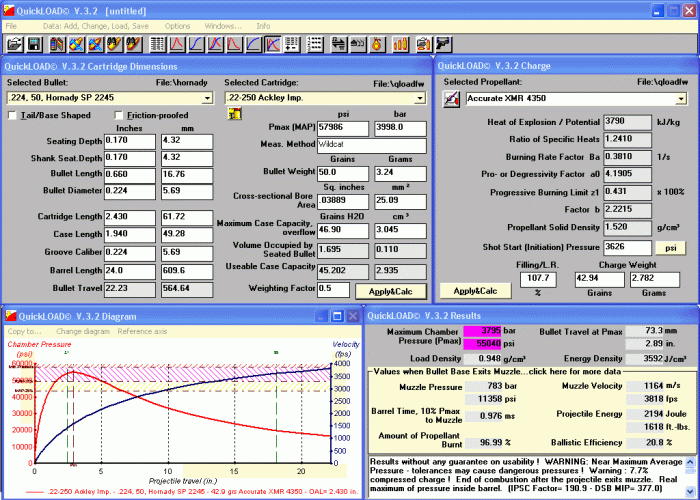The width and height of the screenshot is (700, 500).
Task: Click the Bullet Weight grains field
Action: (343, 173)
